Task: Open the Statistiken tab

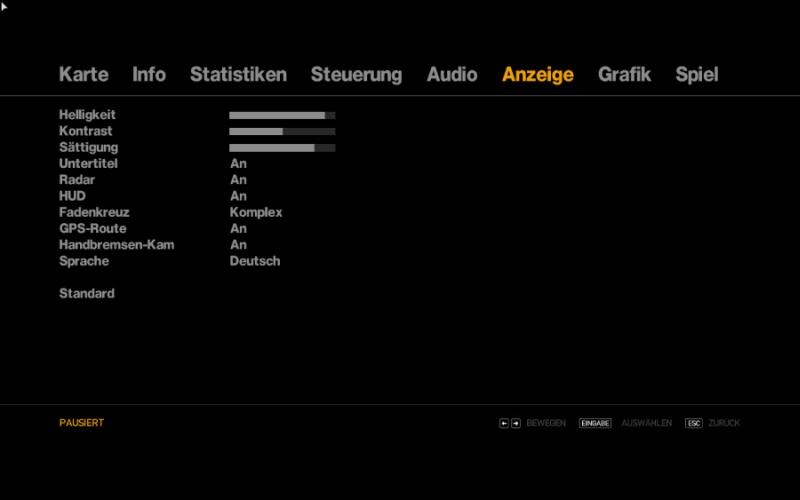Action: point(238,74)
